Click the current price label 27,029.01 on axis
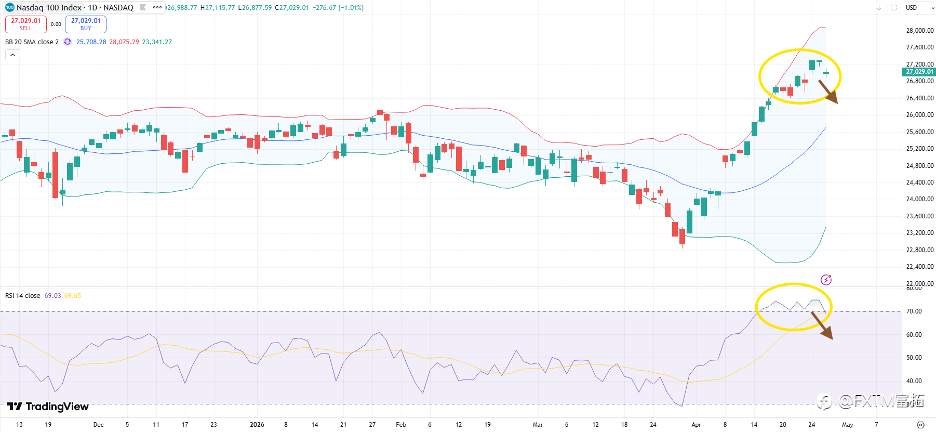This screenshot has height=432, width=936. pos(918,72)
